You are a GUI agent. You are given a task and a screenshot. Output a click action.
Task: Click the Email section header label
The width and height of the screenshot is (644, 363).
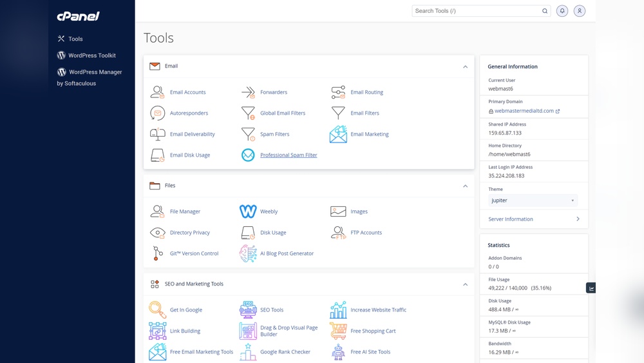pyautogui.click(x=171, y=66)
